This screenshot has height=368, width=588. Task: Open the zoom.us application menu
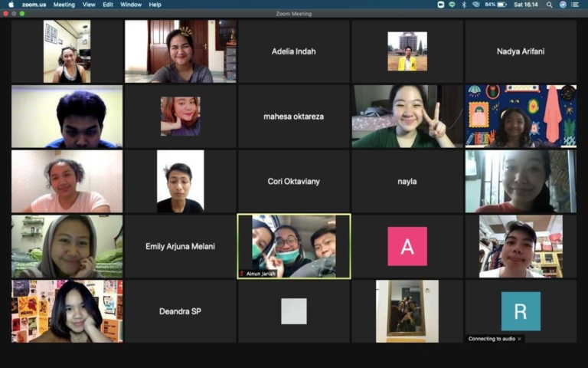34,5
